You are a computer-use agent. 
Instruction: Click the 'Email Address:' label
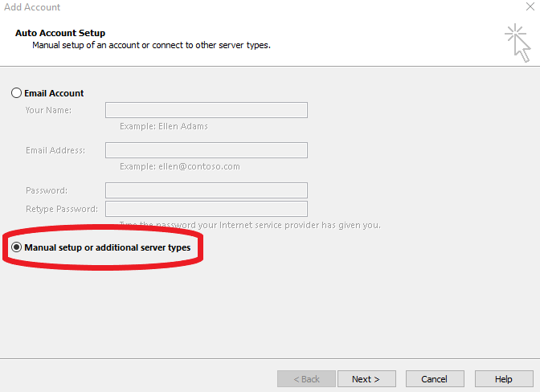(55, 150)
